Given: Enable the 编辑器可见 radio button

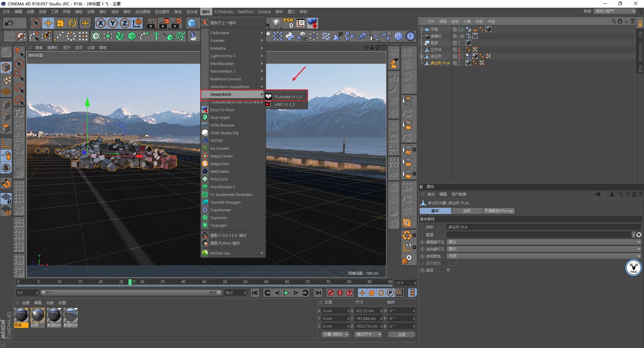Looking at the screenshot, I should point(422,242).
